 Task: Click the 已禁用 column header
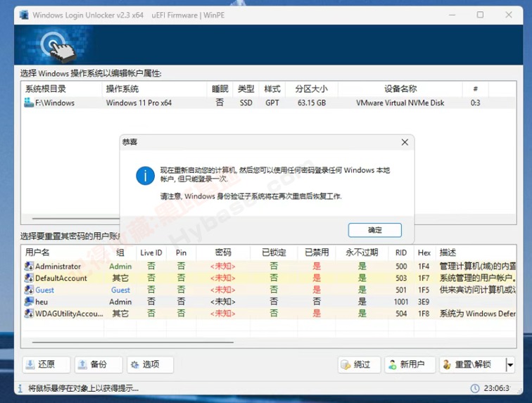(317, 252)
